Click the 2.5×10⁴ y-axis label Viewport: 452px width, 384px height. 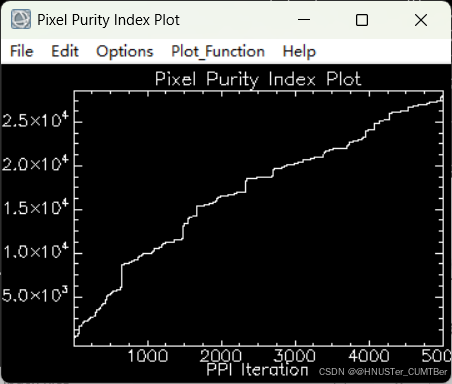(35, 120)
